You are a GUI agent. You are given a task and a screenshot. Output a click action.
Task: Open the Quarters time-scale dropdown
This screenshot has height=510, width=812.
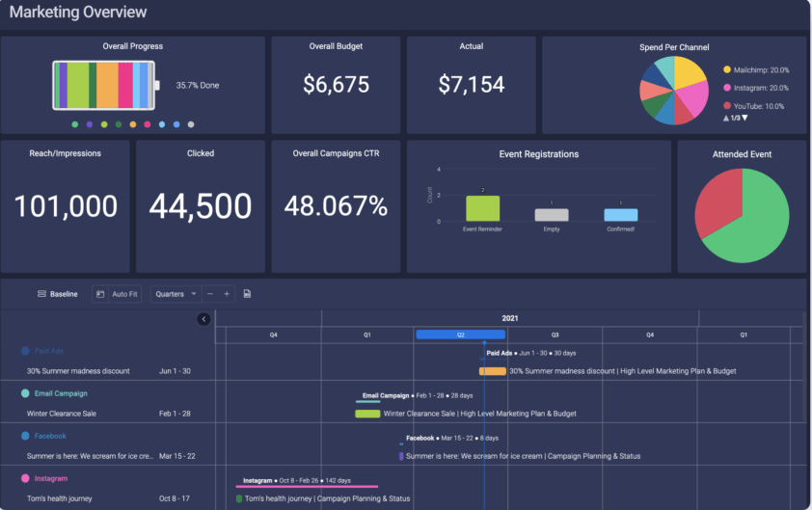176,294
